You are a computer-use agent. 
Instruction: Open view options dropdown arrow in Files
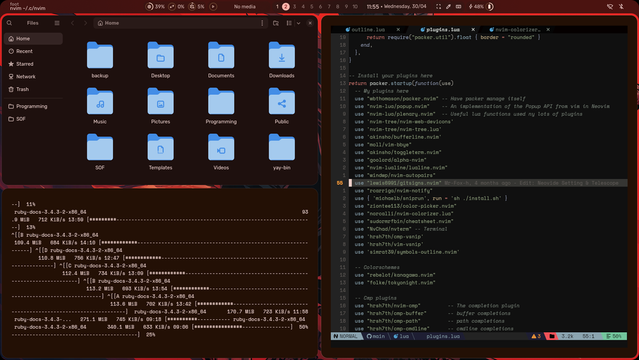[x=299, y=23]
